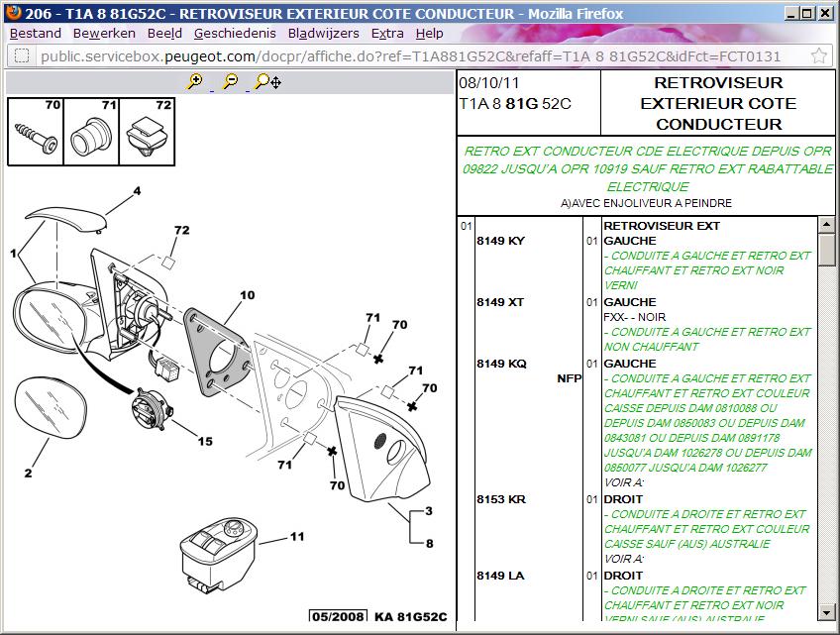
Task: Open the Bewerken menu
Action: pyautogui.click(x=104, y=34)
